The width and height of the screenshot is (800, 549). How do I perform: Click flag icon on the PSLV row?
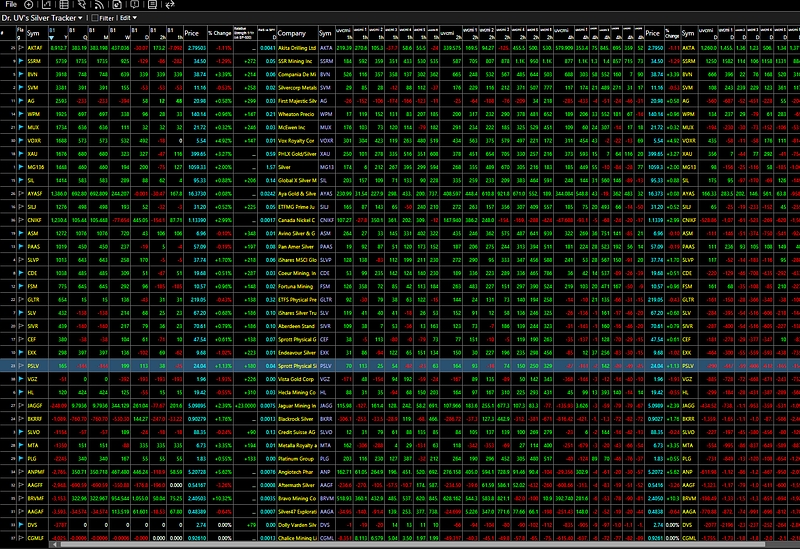[x=21, y=366]
